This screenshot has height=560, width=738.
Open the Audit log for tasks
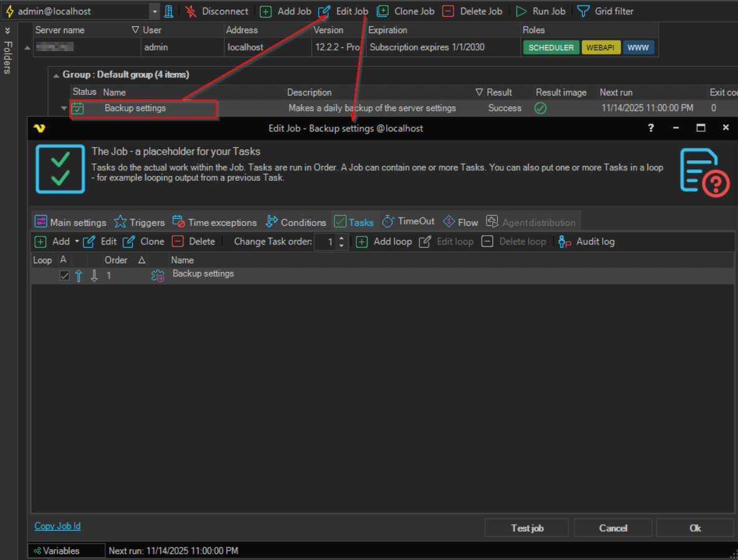pos(565,242)
